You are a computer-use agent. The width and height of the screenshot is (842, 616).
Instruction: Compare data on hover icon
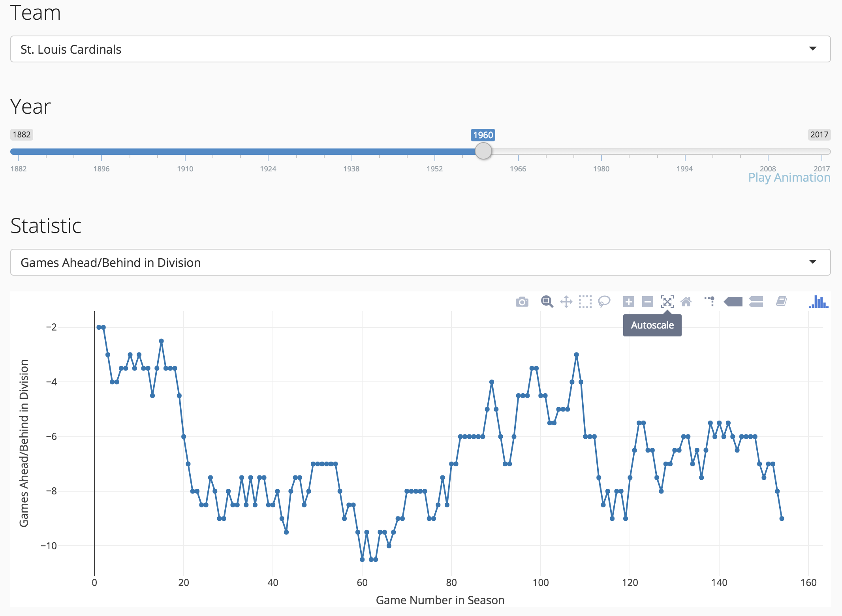(x=756, y=302)
